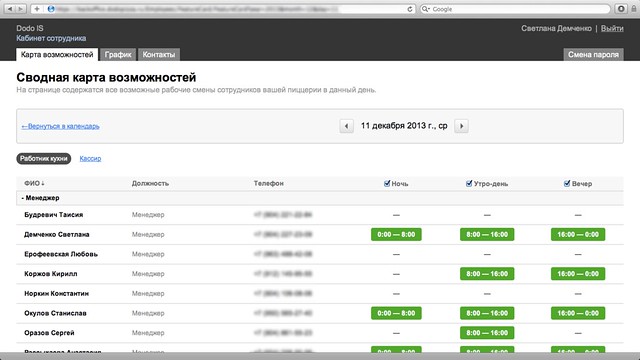Toggle the Утро-день shift checkbox

469,183
